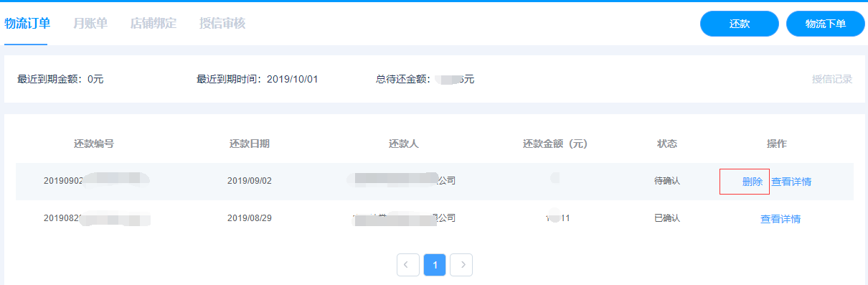Click the 还款 button
The width and height of the screenshot is (868, 285).
[x=740, y=24]
